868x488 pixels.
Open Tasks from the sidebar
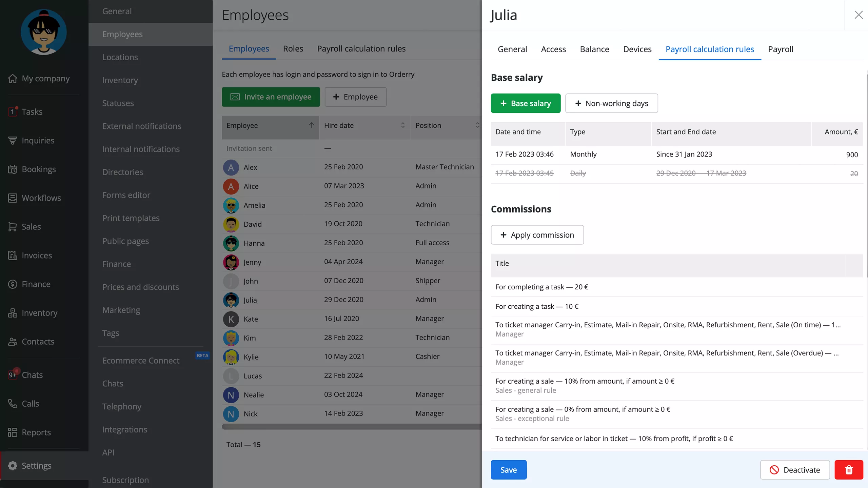tap(32, 112)
